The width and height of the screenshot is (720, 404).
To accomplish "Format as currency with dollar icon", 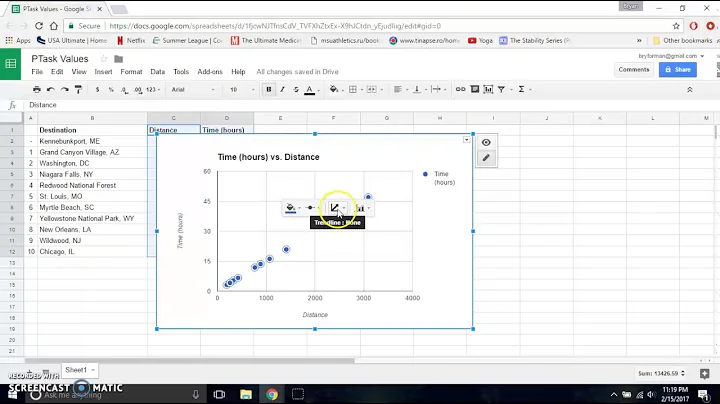I will [97, 90].
